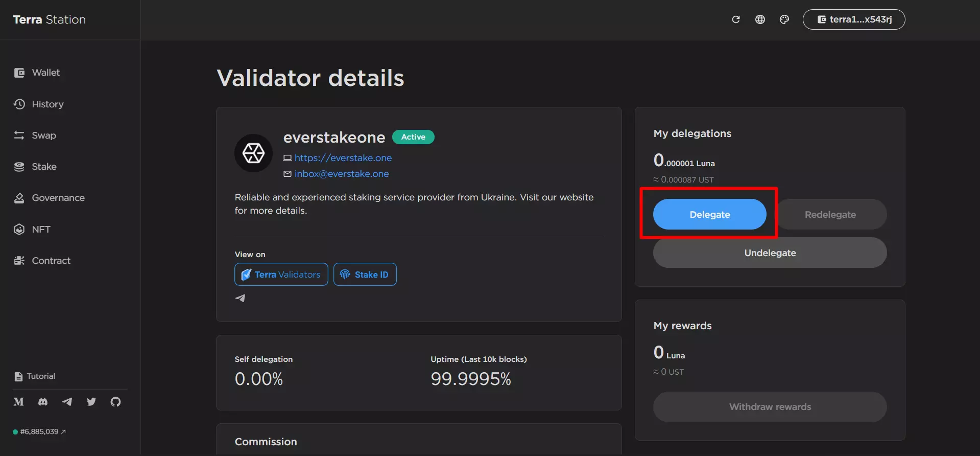Open the language globe icon
Screen dimensions: 980x456
760,19
